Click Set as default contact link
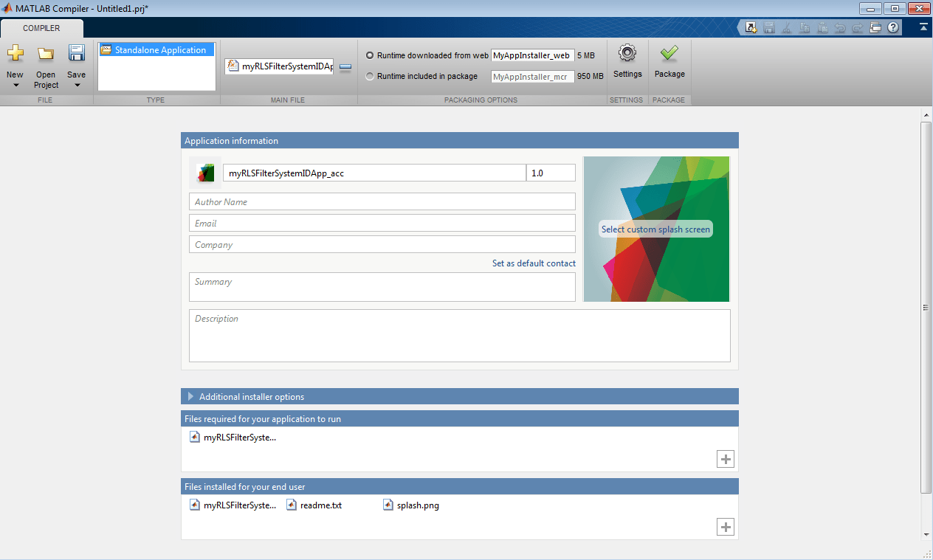The height and width of the screenshot is (560, 933). point(534,263)
